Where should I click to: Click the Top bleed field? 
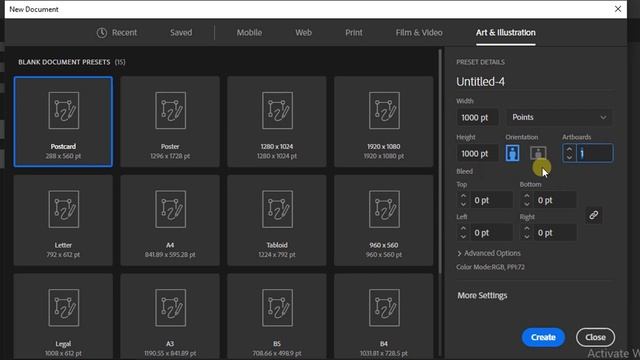(491, 200)
